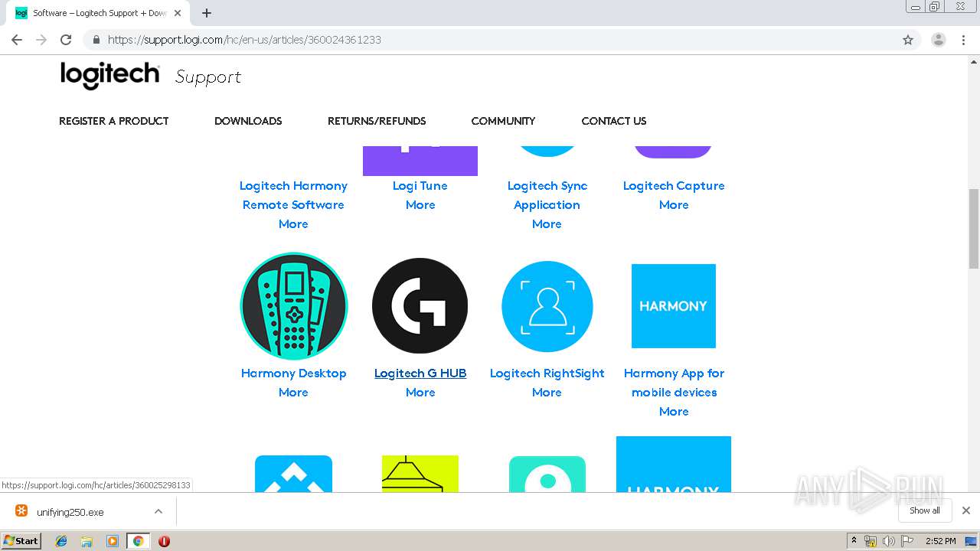The height and width of the screenshot is (551, 980).
Task: Expand unifying250.exe download options arrow
Action: [158, 511]
